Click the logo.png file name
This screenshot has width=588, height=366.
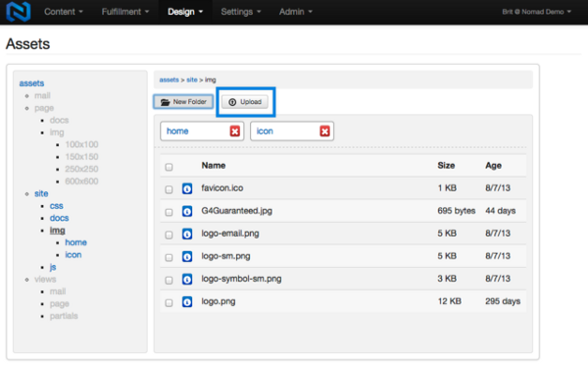219,301
